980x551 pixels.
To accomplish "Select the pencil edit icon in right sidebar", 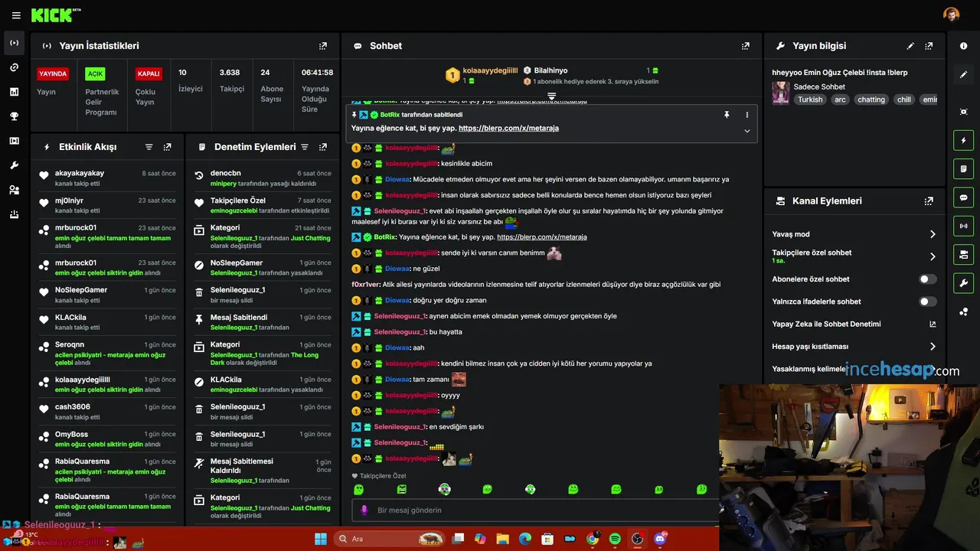I will 963,75.
